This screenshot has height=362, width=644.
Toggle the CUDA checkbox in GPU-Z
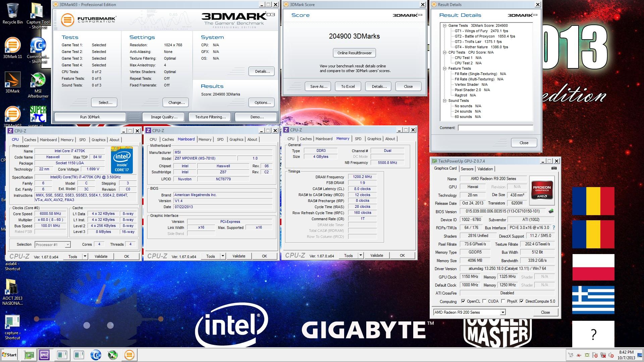[x=484, y=301]
